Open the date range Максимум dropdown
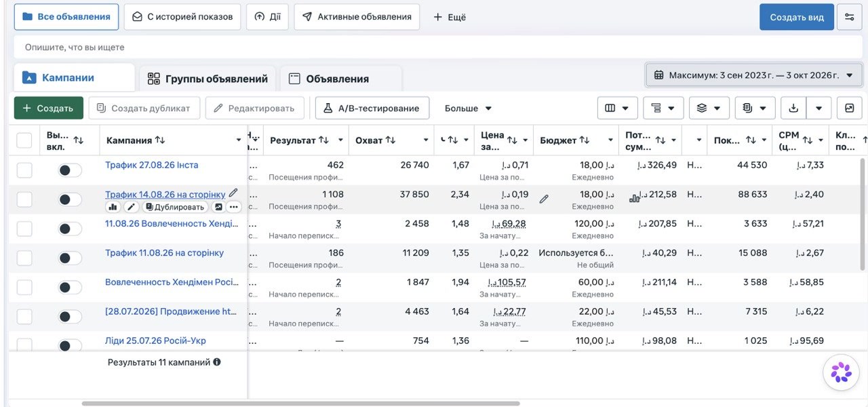Image resolution: width=868 pixels, height=407 pixels. [753, 75]
